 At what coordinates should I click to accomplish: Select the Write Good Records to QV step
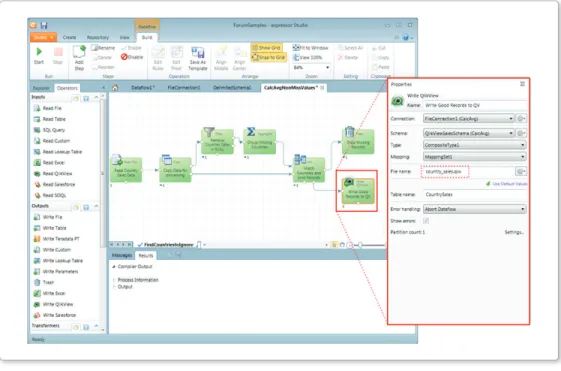point(358,191)
